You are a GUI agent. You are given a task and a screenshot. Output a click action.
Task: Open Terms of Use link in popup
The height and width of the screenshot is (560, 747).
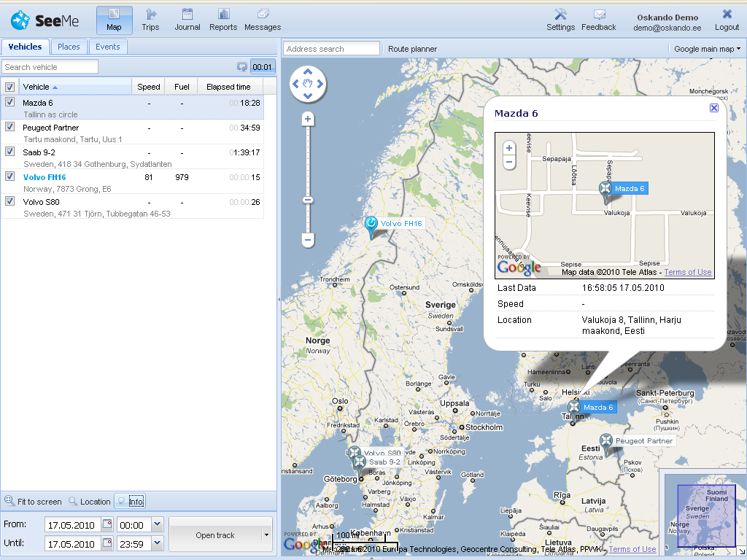pyautogui.click(x=687, y=272)
